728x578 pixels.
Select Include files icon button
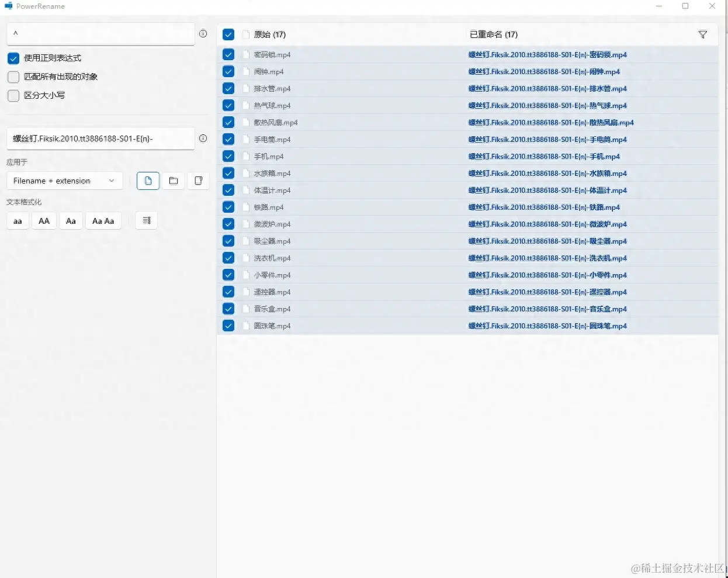[x=148, y=181]
